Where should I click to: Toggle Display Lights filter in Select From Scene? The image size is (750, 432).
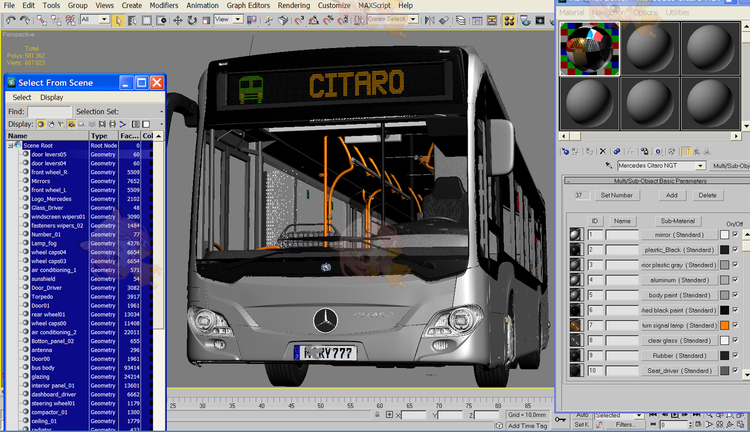pyautogui.click(x=61, y=124)
